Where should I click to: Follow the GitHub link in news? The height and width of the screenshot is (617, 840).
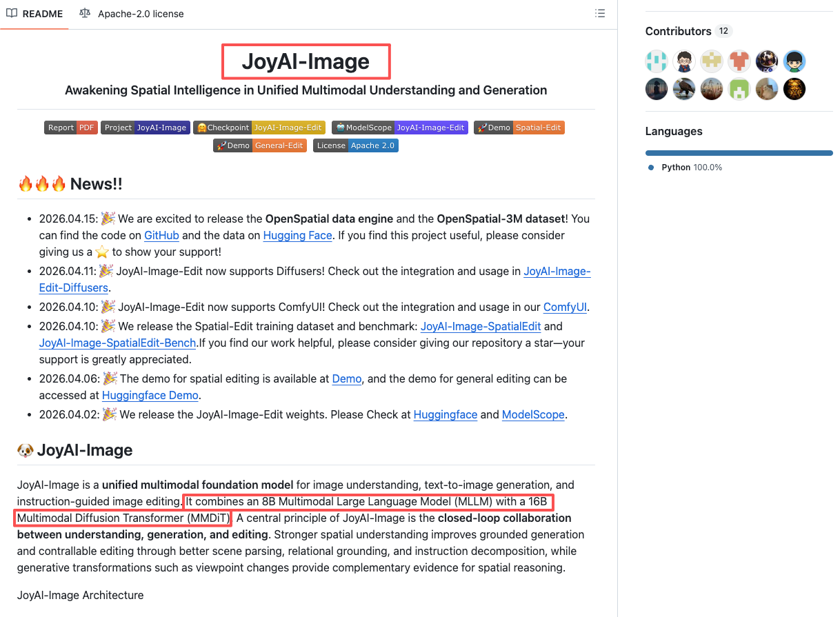click(x=161, y=235)
